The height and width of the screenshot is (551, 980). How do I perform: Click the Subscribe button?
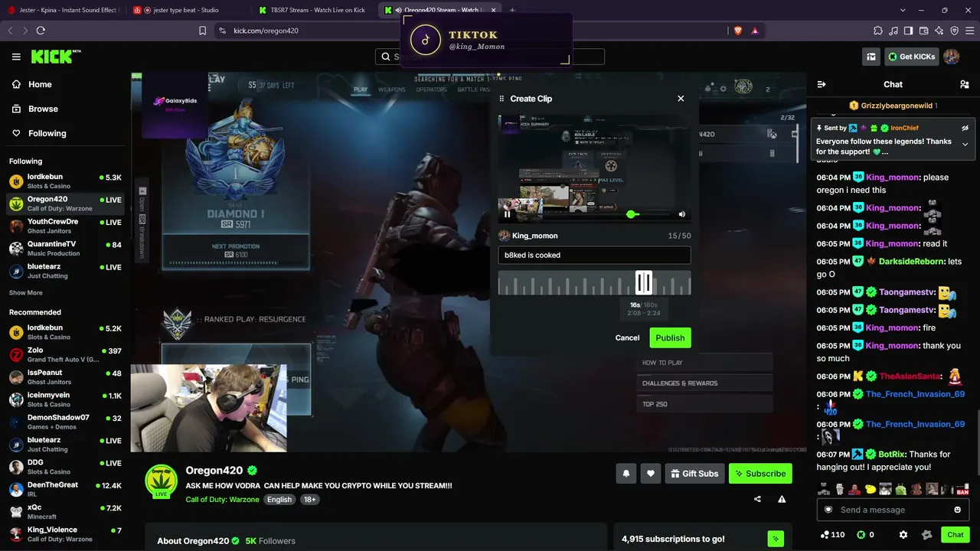[760, 474]
